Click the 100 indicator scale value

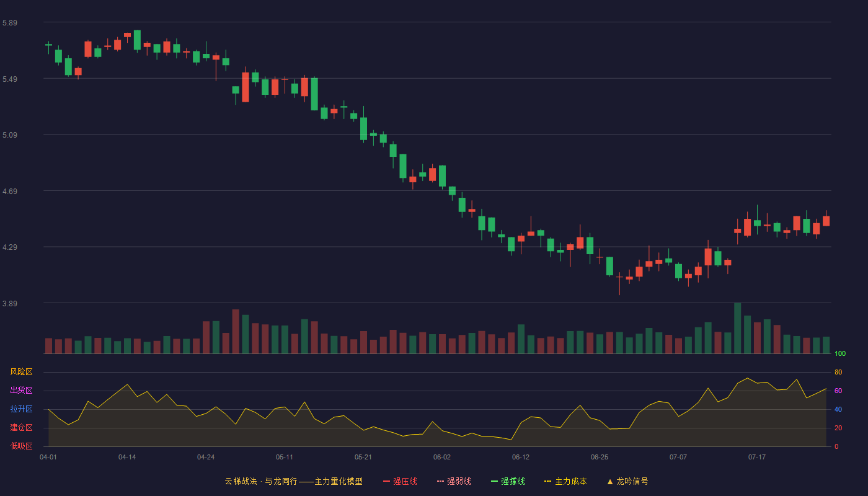[840, 354]
